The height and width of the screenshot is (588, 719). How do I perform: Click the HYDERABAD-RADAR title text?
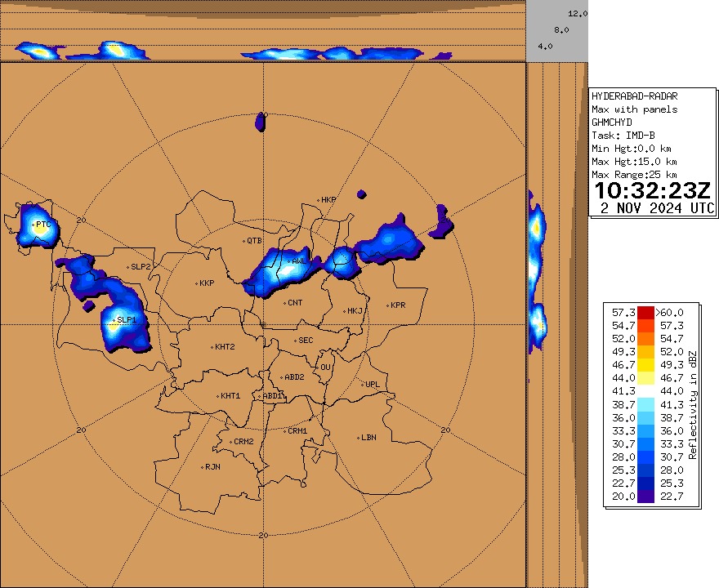pos(634,95)
